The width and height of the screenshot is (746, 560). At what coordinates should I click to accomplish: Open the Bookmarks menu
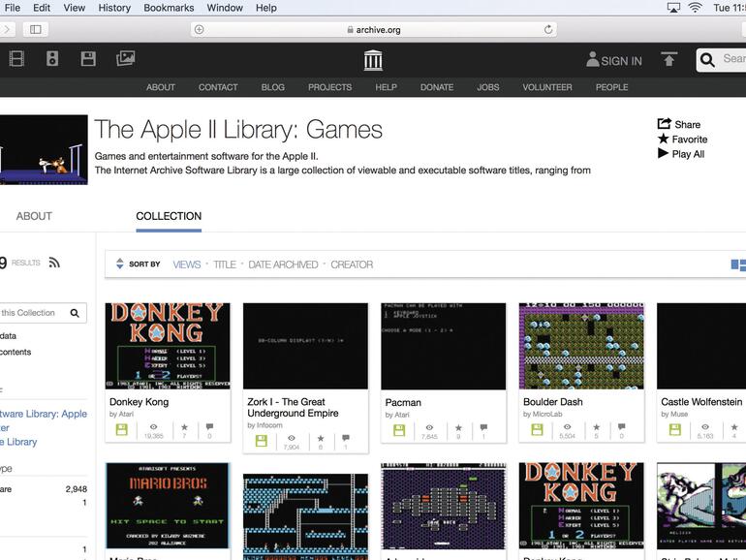click(x=169, y=8)
